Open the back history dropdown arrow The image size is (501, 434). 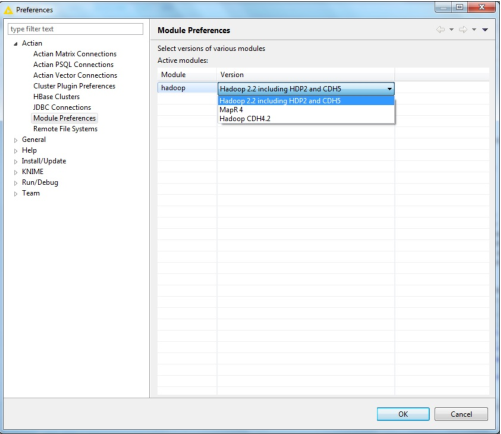coord(451,30)
